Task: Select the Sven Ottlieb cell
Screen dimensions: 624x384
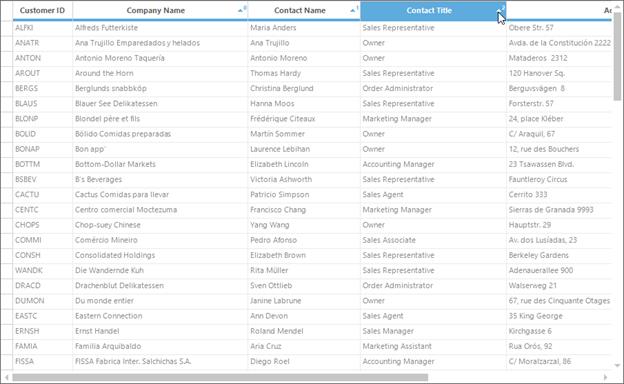Action: [304, 285]
